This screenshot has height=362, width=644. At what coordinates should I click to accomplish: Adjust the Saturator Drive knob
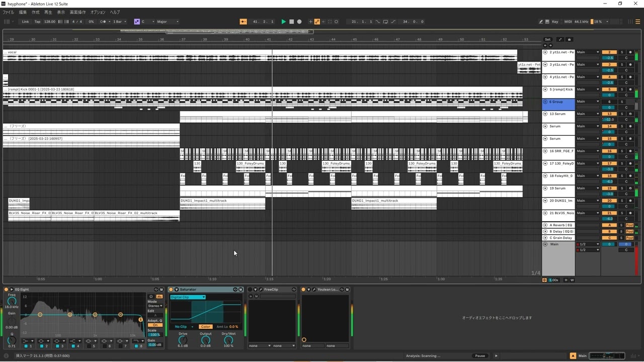pos(183,340)
